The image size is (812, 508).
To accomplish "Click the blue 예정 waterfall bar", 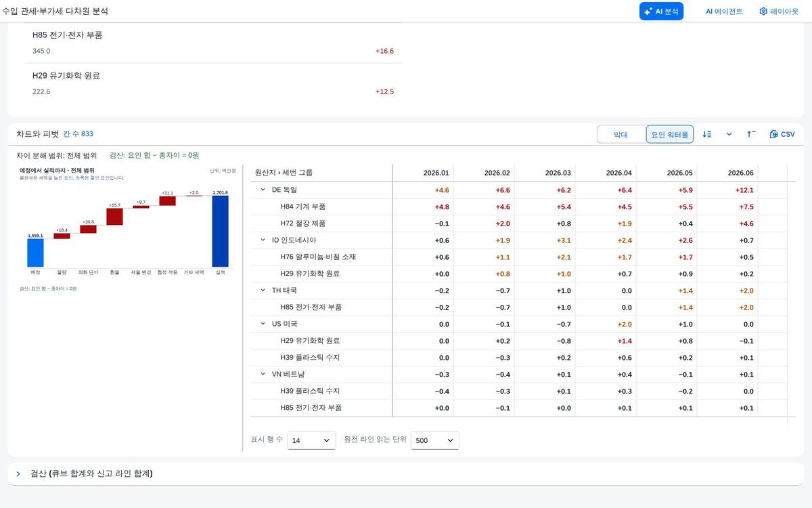I will [35, 253].
